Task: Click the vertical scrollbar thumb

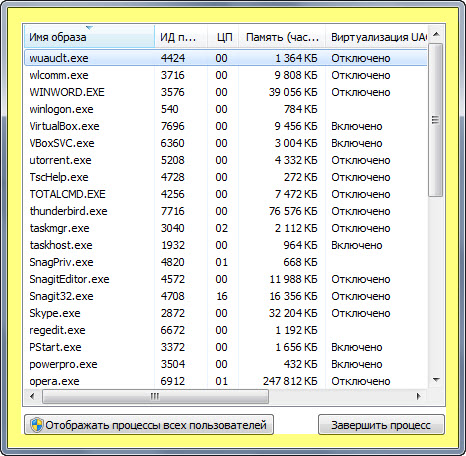Action: 435,120
